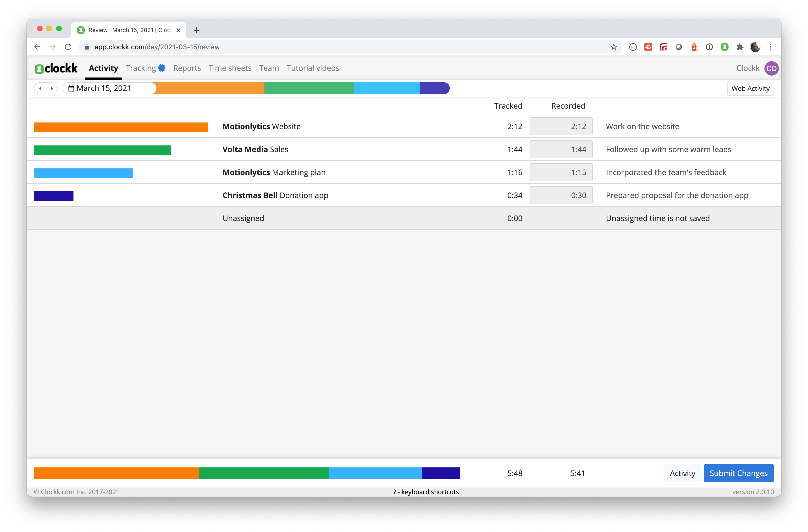The height and width of the screenshot is (532, 808).
Task: Open the Chrome profile avatar
Action: click(x=755, y=47)
